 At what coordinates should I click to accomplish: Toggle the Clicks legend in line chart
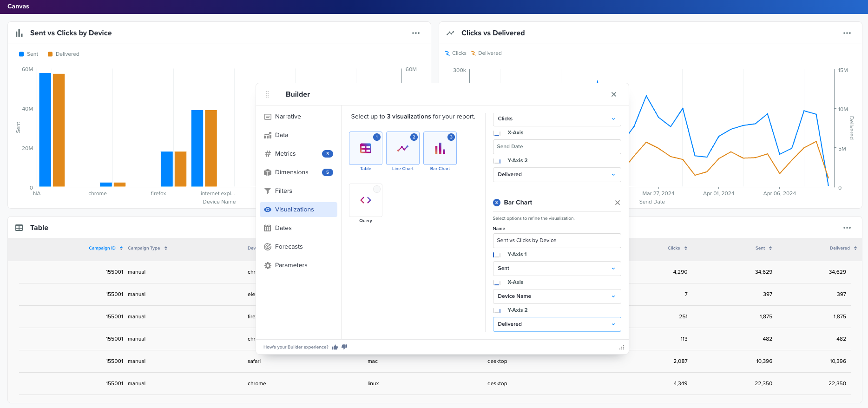pos(455,53)
